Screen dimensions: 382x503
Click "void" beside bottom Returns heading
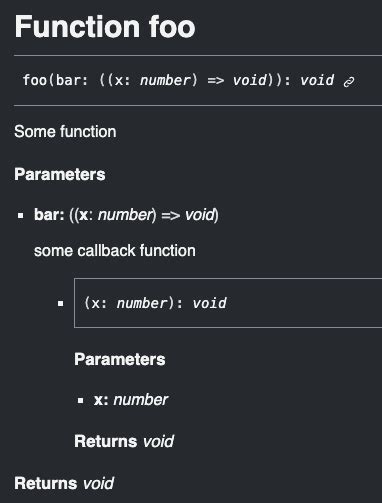click(98, 483)
